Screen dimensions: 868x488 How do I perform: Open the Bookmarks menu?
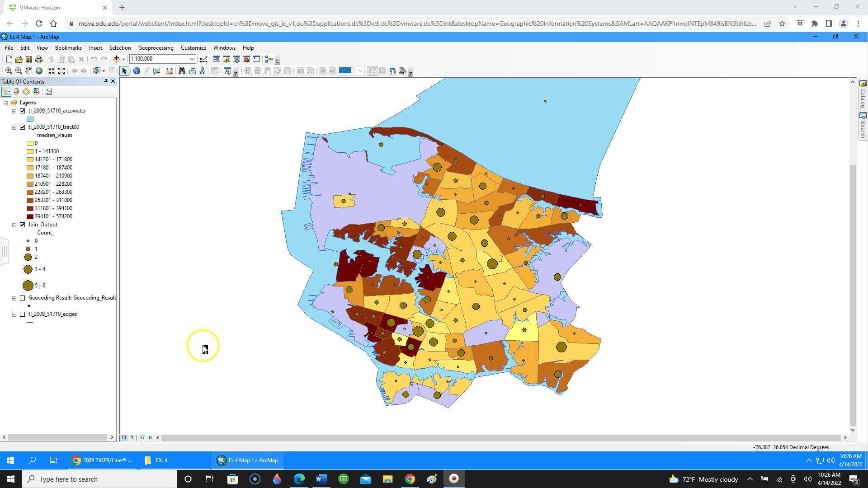click(68, 48)
